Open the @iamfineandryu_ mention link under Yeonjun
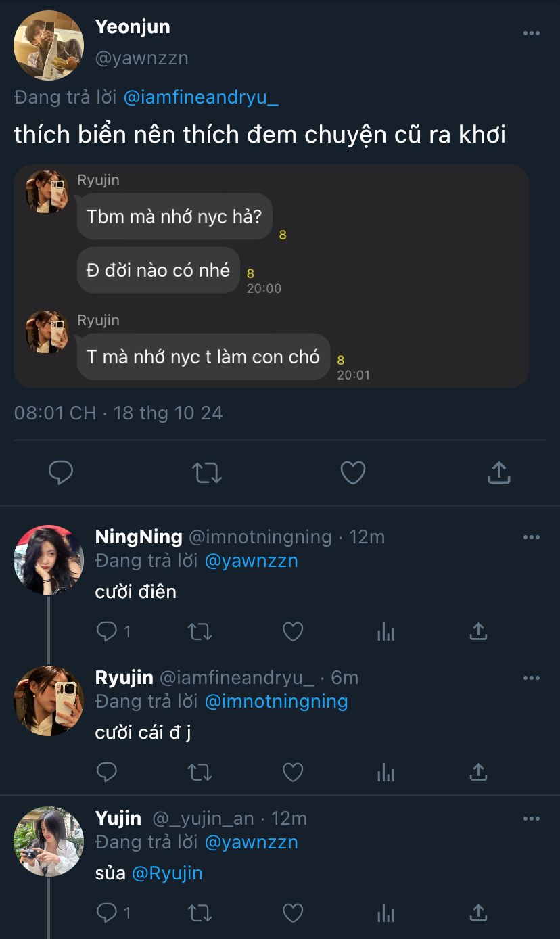 click(x=201, y=97)
